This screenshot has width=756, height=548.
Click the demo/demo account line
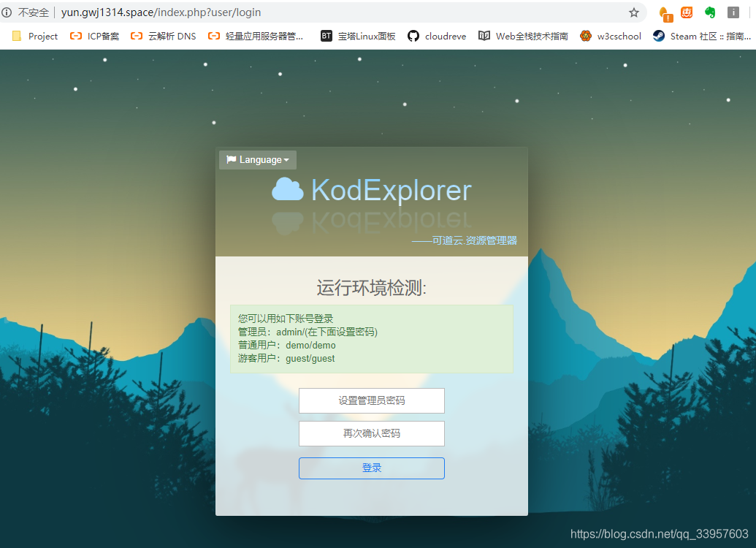287,346
